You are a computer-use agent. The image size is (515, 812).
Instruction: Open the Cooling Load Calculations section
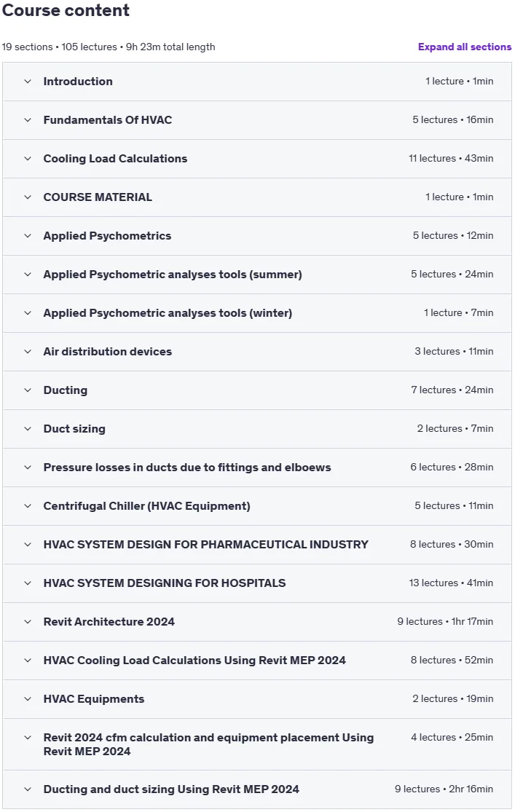click(x=257, y=159)
